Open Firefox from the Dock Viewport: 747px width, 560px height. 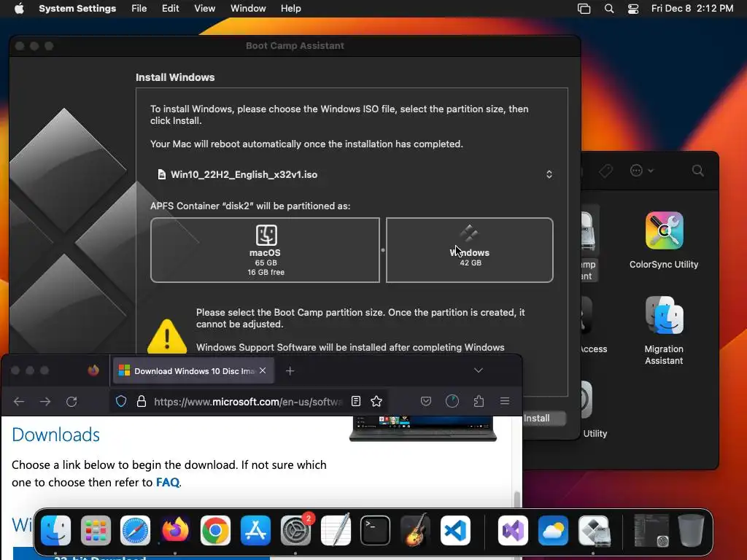click(x=175, y=530)
